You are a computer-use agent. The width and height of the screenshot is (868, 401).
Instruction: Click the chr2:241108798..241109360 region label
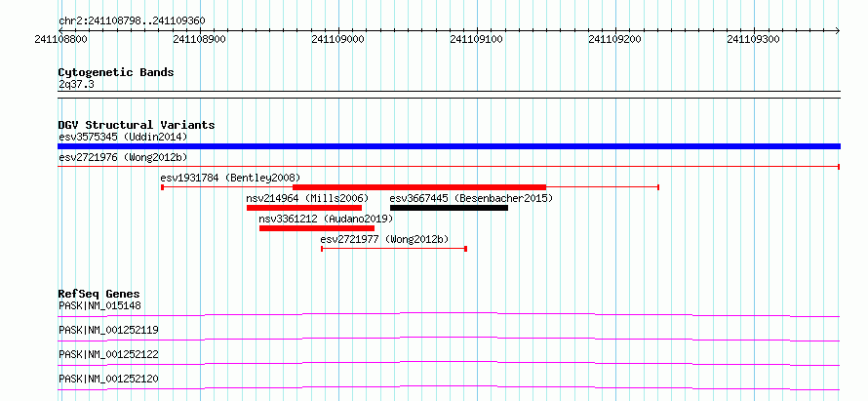point(132,20)
